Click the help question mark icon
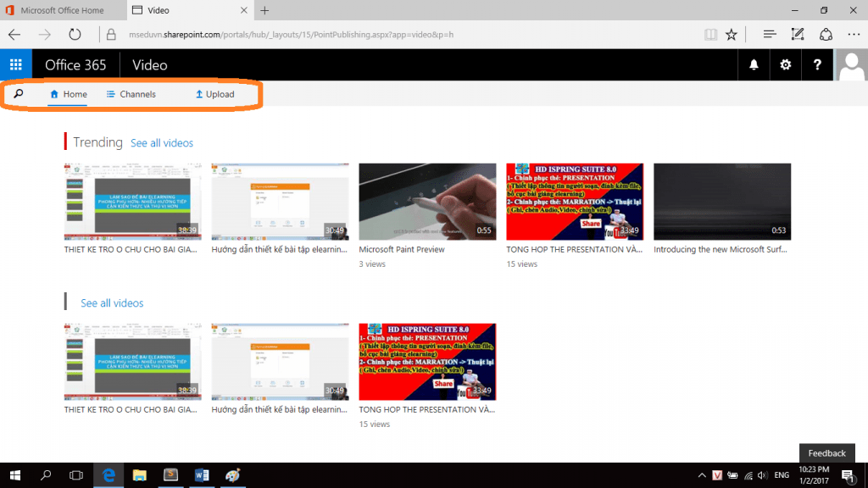 pos(817,64)
